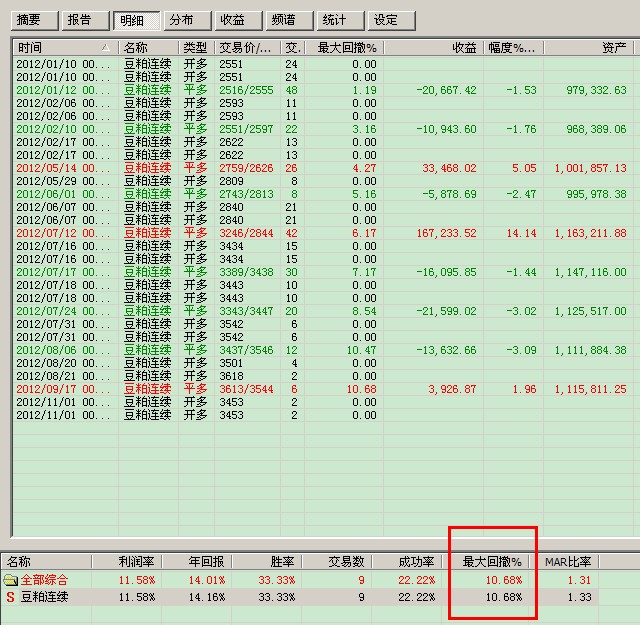Select the 明细 tab
The height and width of the screenshot is (625, 640).
[137, 20]
